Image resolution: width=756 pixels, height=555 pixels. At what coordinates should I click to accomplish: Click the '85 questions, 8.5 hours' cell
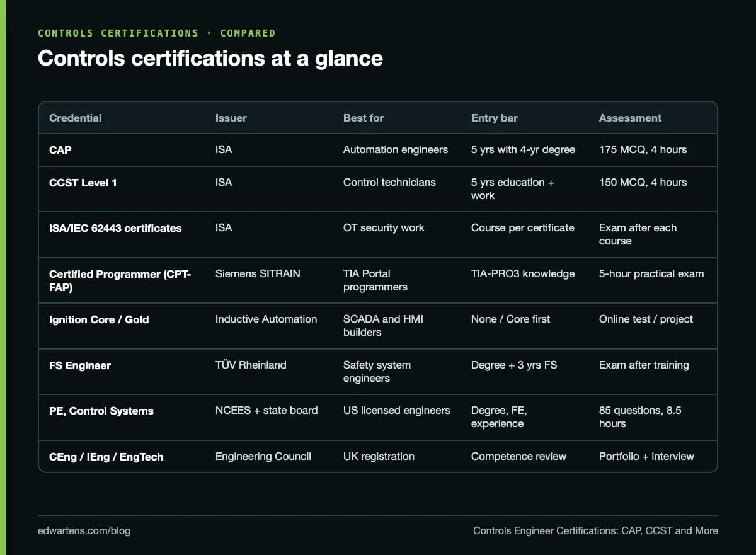[x=640, y=417]
